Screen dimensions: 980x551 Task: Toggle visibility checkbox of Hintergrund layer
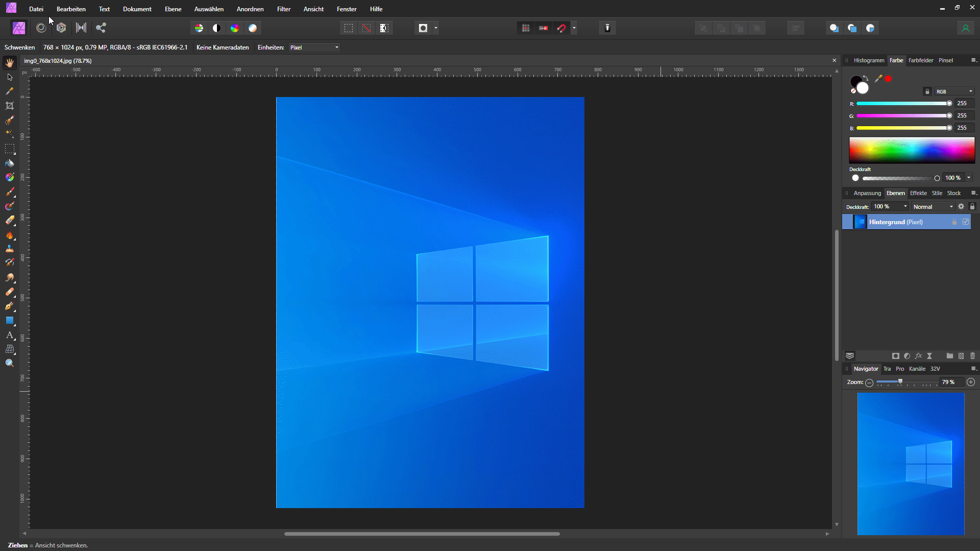pos(966,222)
